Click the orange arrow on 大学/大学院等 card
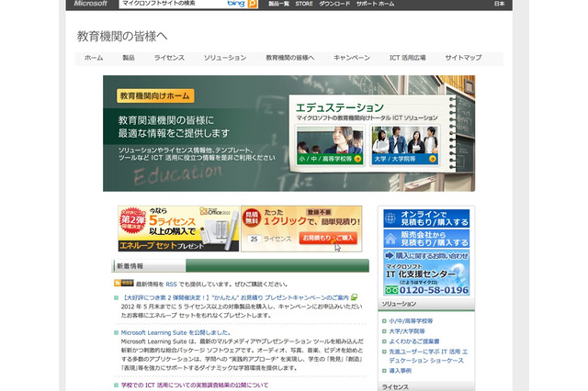 [433, 159]
